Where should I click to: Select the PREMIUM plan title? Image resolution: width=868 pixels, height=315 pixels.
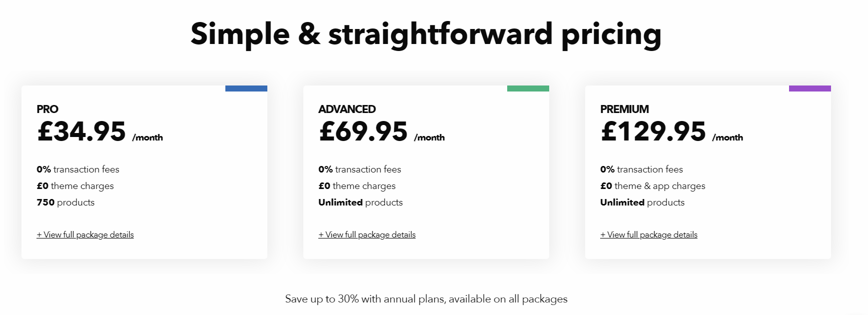(x=625, y=109)
